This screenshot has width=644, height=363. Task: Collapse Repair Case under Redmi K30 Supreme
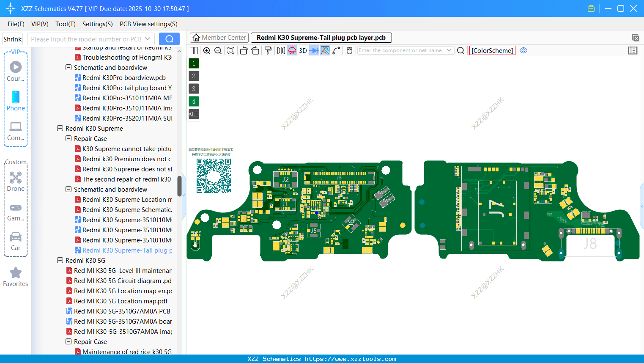coord(69,138)
